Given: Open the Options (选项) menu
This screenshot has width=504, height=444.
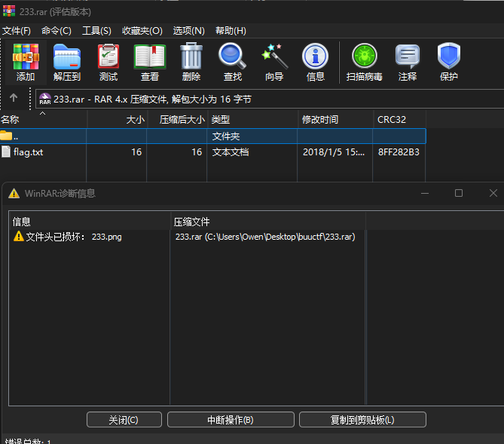Looking at the screenshot, I should pos(188,31).
